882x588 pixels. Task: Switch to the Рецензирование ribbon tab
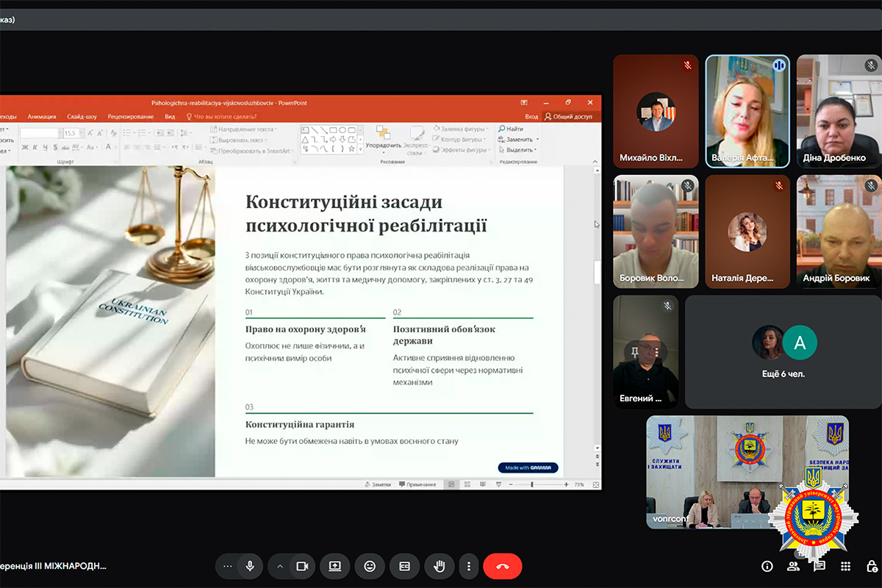131,116
